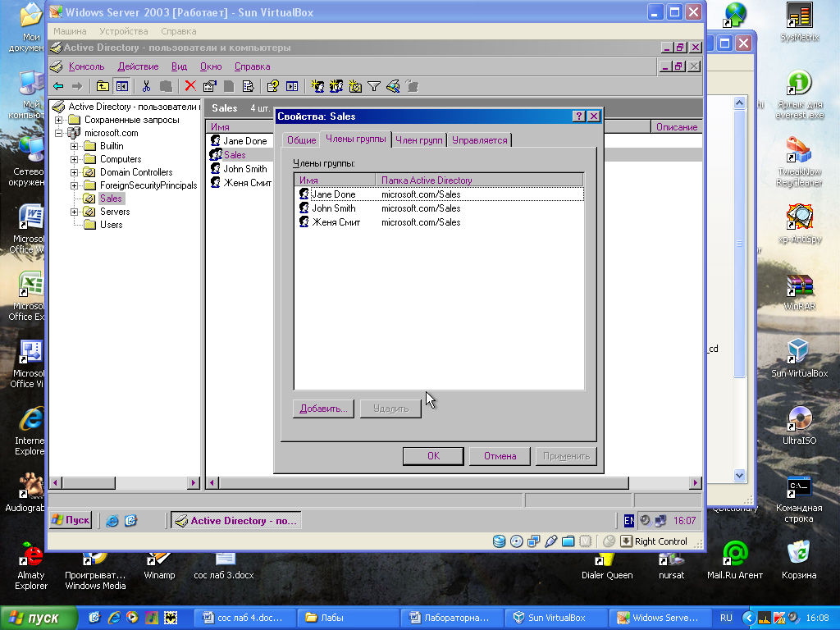Click the Help question mark toolbar icon
840x630 pixels.
272,86
